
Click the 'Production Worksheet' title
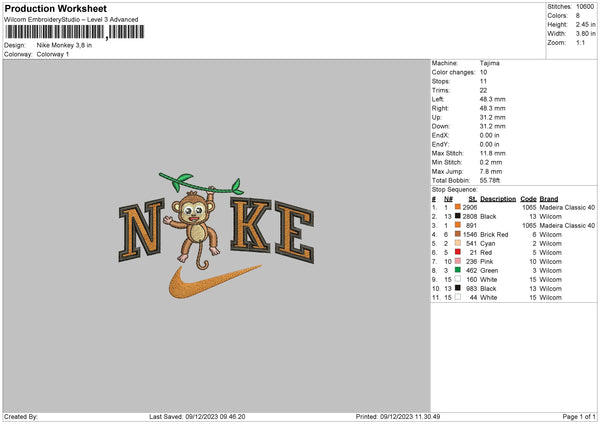[55, 8]
